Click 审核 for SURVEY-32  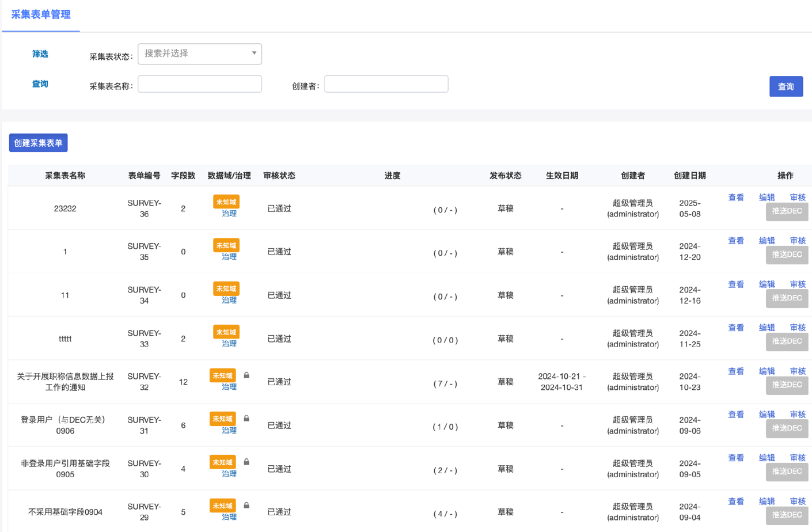798,371
